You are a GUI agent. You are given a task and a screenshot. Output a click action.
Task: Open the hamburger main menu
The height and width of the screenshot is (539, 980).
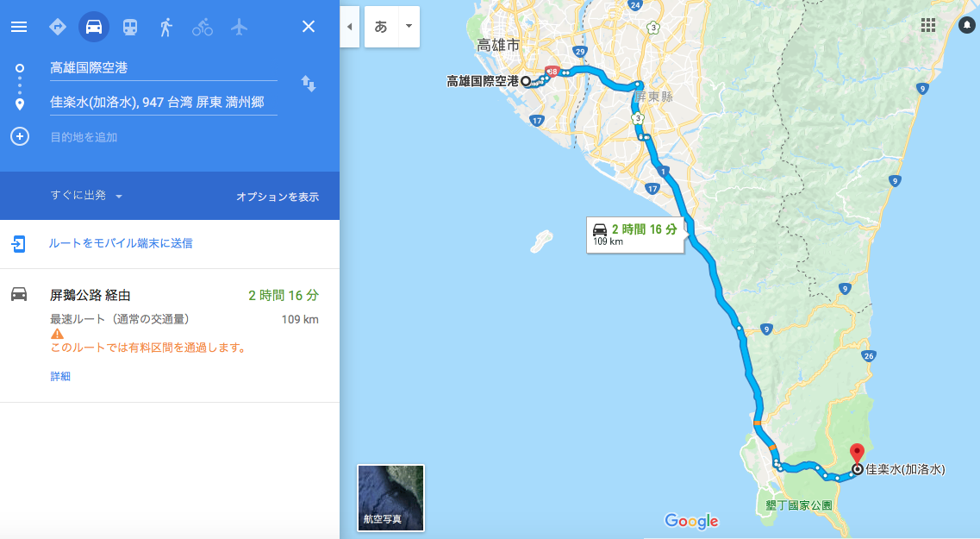[x=19, y=27]
